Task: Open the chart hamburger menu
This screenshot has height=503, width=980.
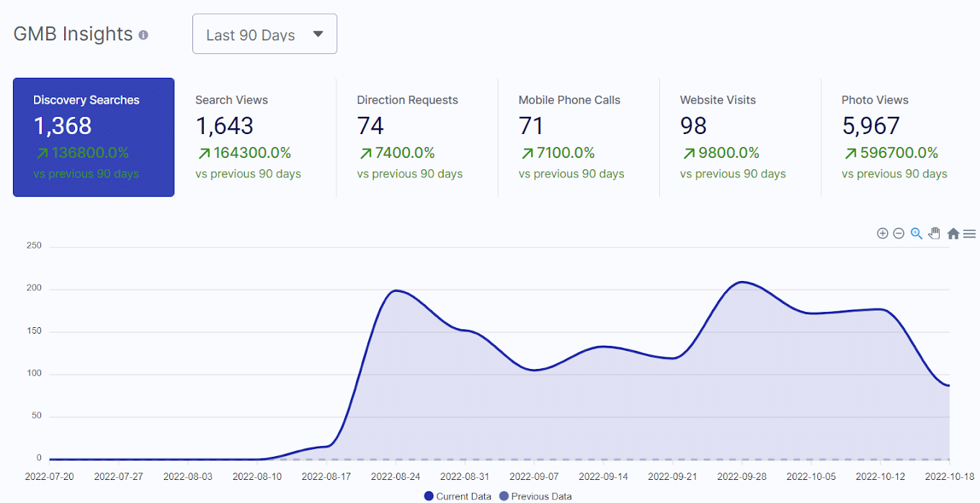Action: pos(969,233)
